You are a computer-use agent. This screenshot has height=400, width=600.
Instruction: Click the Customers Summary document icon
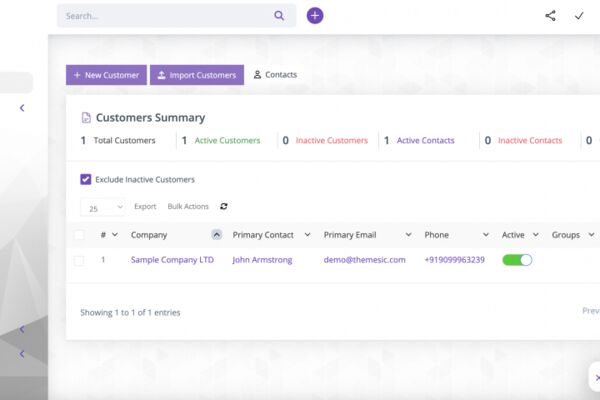(86, 118)
